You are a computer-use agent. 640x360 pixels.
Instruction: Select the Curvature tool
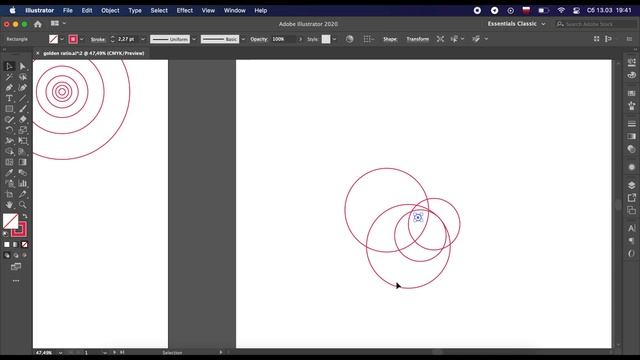(x=22, y=88)
